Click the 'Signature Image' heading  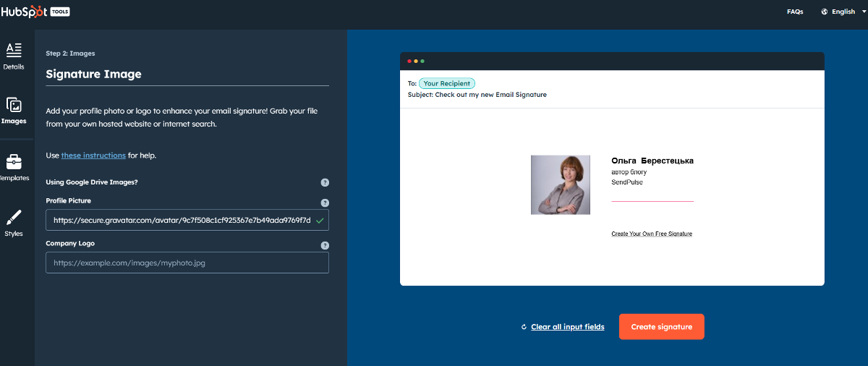coord(94,74)
